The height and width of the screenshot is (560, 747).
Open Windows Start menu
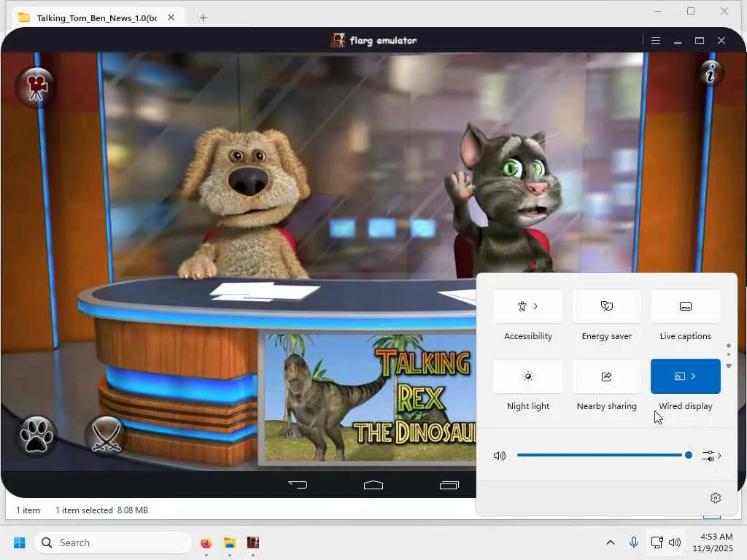[20, 542]
